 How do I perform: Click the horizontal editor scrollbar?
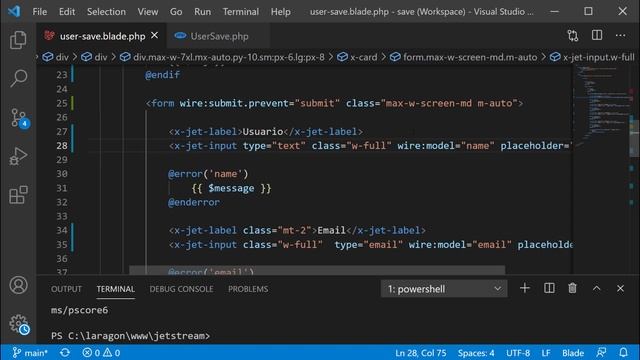point(317,270)
